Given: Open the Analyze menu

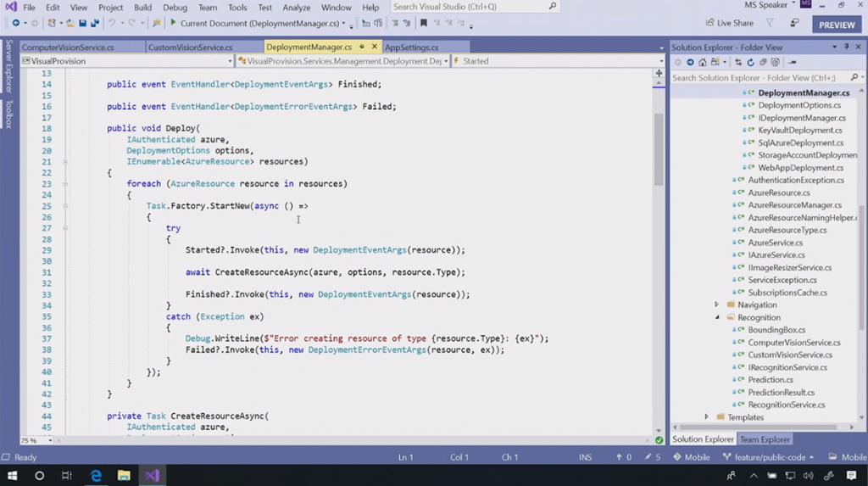Looking at the screenshot, I should pos(296,8).
